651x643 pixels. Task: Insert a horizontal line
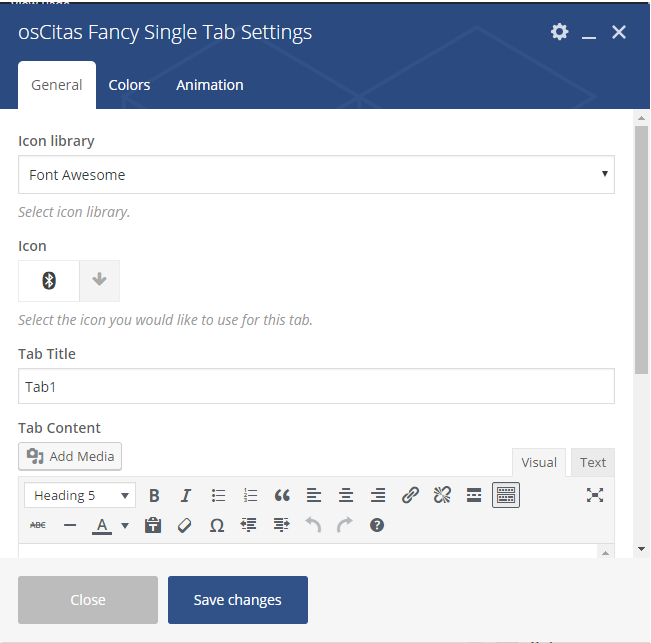click(x=70, y=525)
